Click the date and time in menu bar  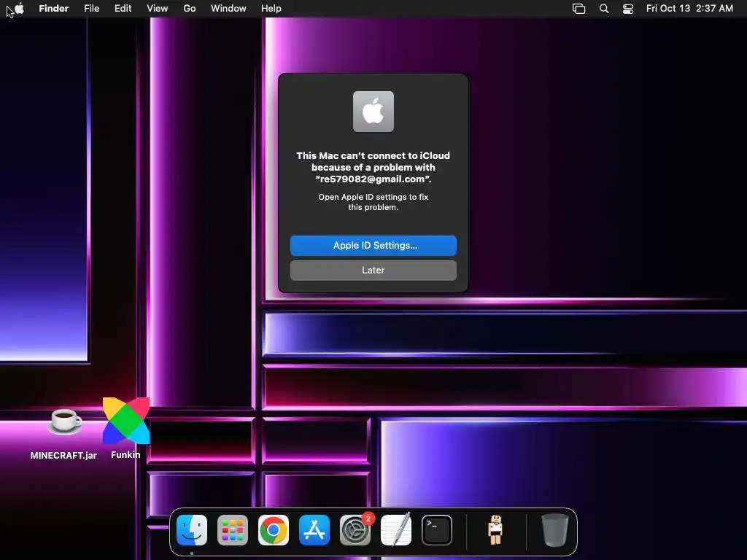pyautogui.click(x=689, y=9)
